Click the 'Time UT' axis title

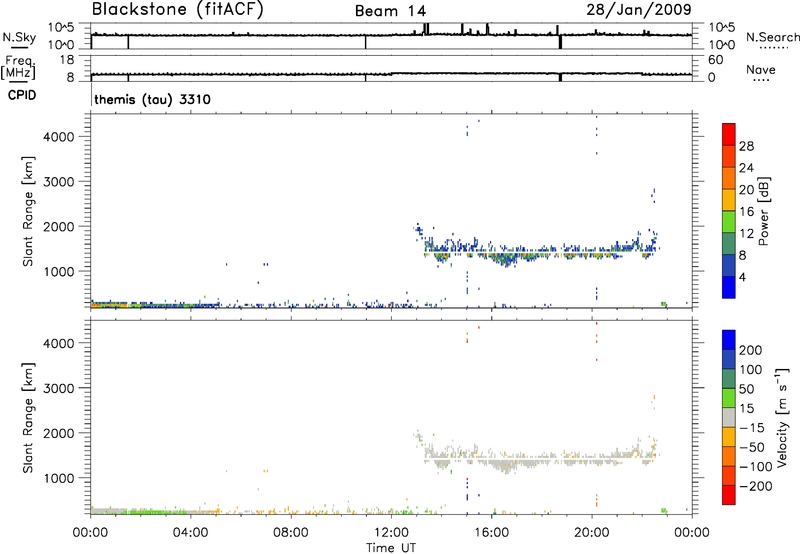coord(391,548)
